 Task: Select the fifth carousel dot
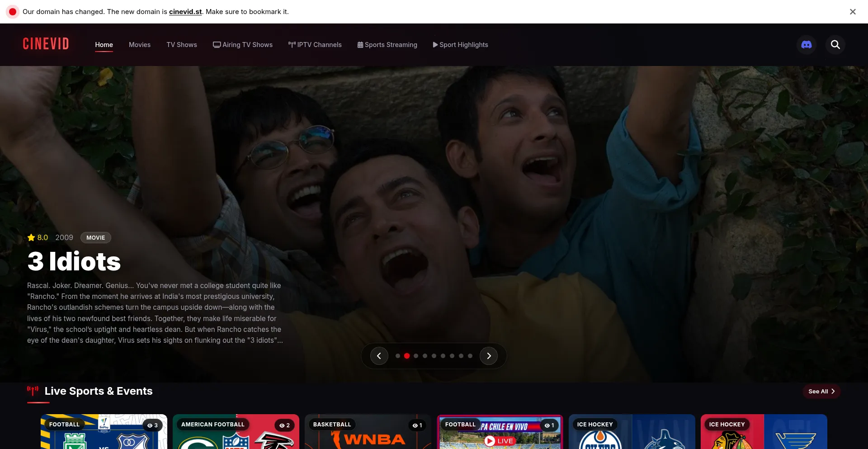(434, 356)
